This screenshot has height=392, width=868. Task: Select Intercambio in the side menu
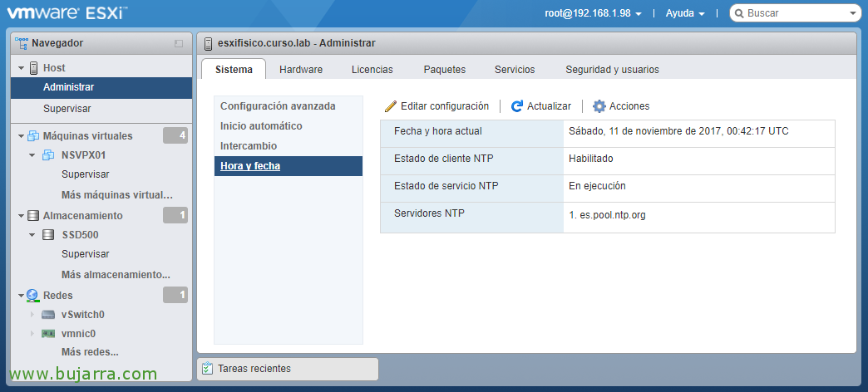pos(289,146)
